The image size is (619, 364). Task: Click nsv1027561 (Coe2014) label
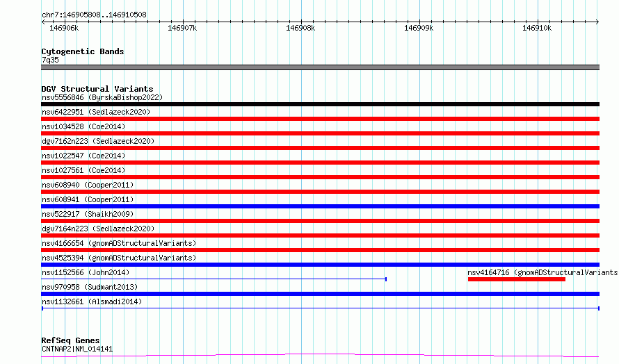click(x=83, y=170)
